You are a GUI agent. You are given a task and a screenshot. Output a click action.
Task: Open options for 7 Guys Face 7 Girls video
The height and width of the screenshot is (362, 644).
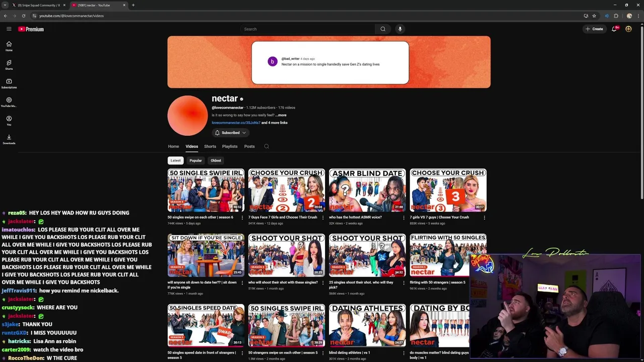tap(323, 218)
